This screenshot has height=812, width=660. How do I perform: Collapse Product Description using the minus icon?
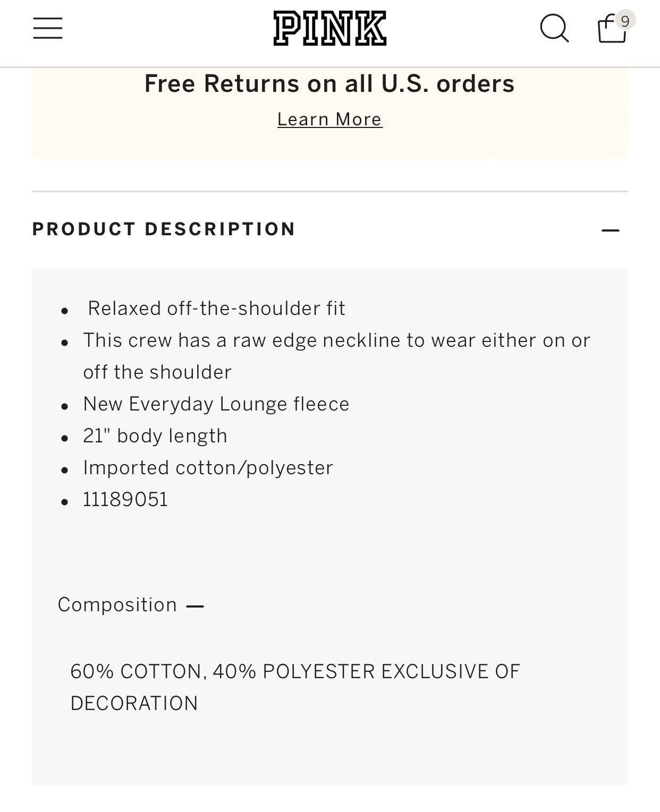[x=611, y=230]
